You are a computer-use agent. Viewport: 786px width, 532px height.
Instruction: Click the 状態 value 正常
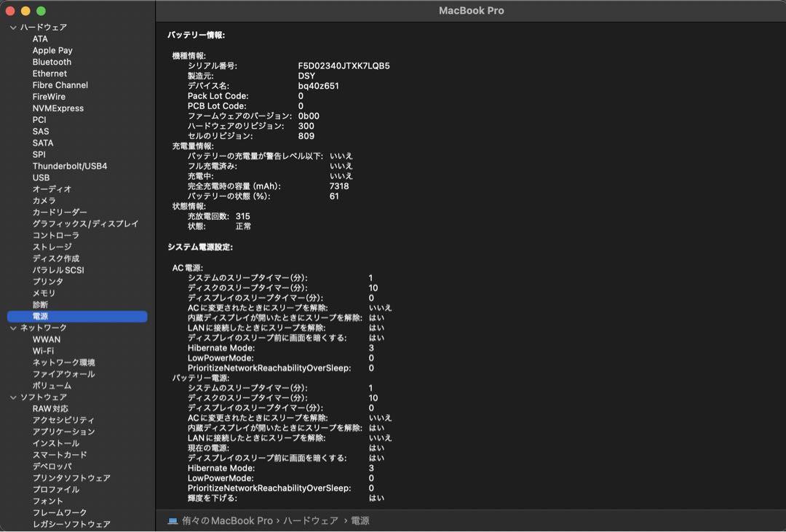point(243,226)
